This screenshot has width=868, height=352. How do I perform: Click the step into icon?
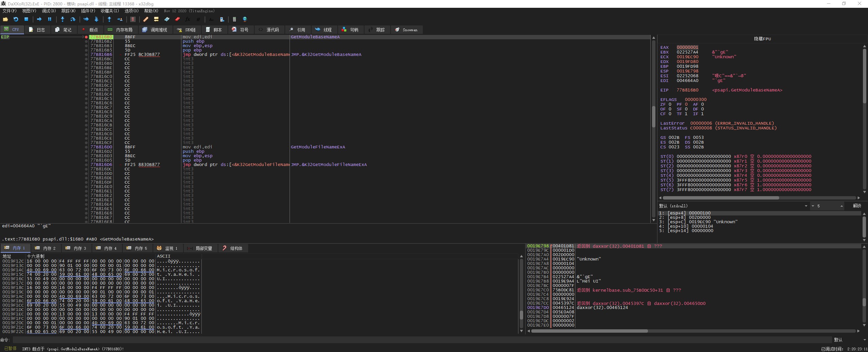coord(62,19)
